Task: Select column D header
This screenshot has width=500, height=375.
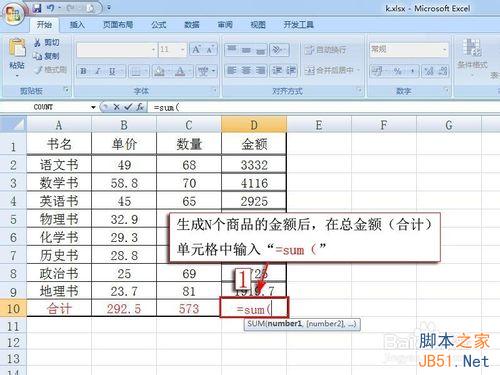Action: (x=254, y=125)
